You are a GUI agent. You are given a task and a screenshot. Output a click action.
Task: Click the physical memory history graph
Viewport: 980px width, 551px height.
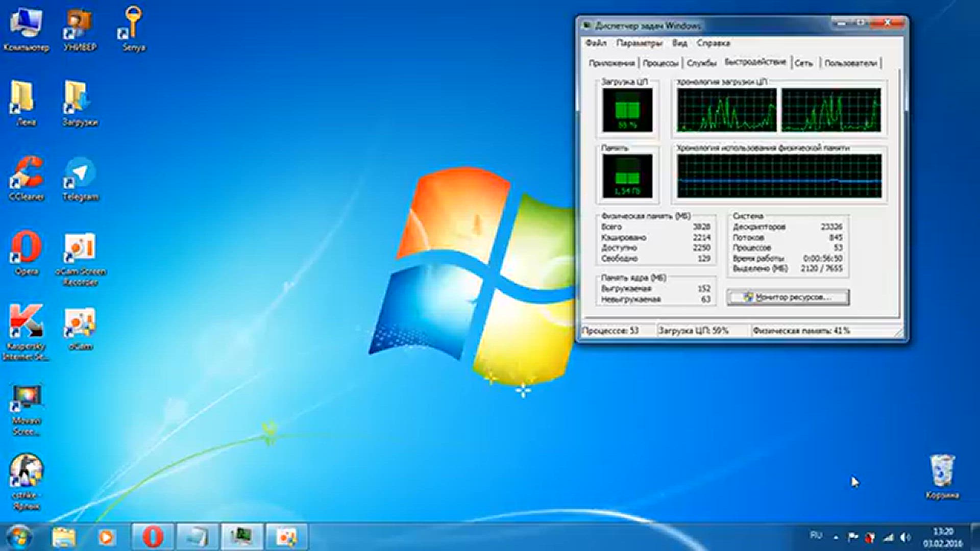click(779, 176)
